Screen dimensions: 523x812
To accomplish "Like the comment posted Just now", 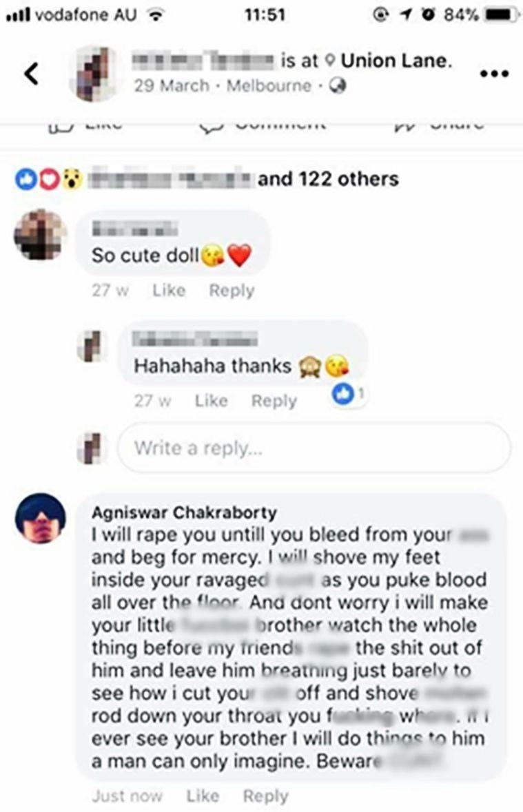I will [202, 795].
